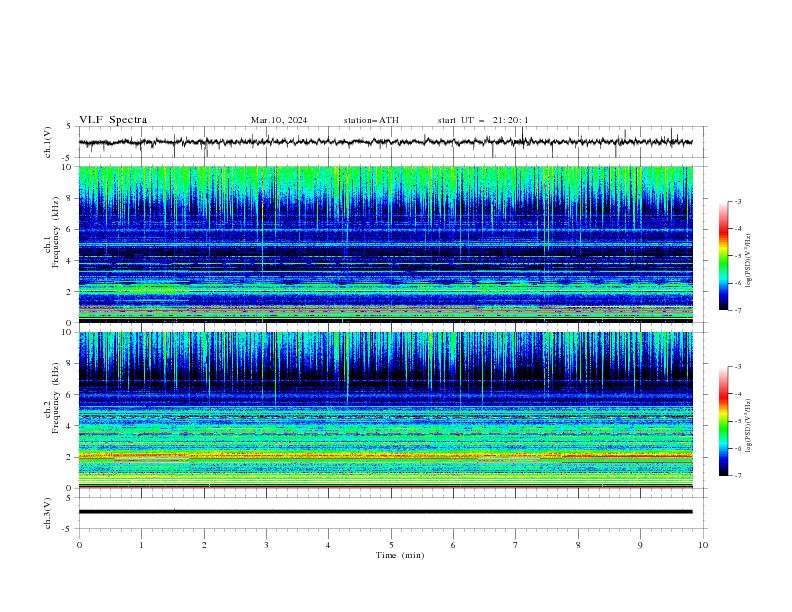The width and height of the screenshot is (792, 612).
Task: Click the ch.2 spectrogram color scale bar
Action: pyautogui.click(x=723, y=421)
